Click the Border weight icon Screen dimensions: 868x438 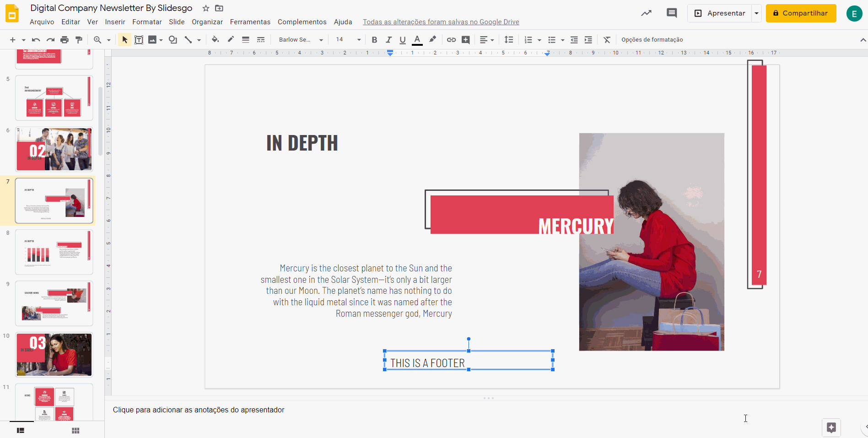coord(246,40)
